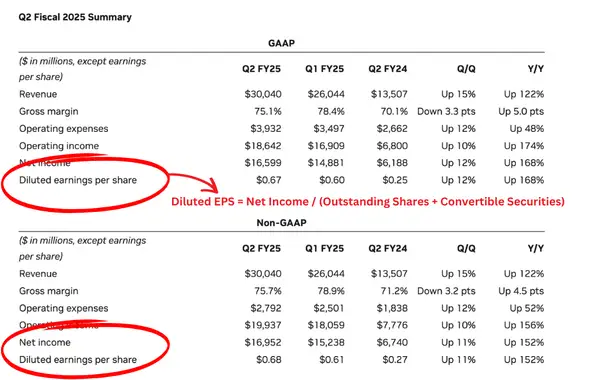Image resolution: width=600 pixels, height=380 pixels.
Task: Select GAAP operating expenses $3,932 value
Action: pyautogui.click(x=266, y=129)
